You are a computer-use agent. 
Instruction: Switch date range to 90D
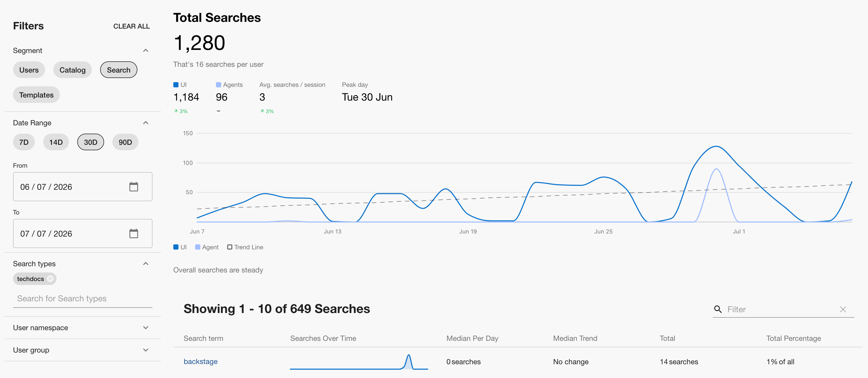[125, 142]
